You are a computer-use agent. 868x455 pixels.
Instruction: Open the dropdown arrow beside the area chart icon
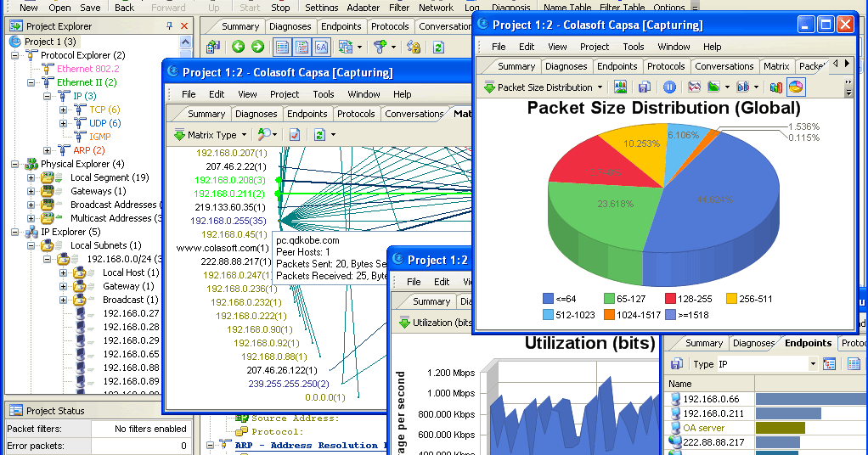click(727, 87)
